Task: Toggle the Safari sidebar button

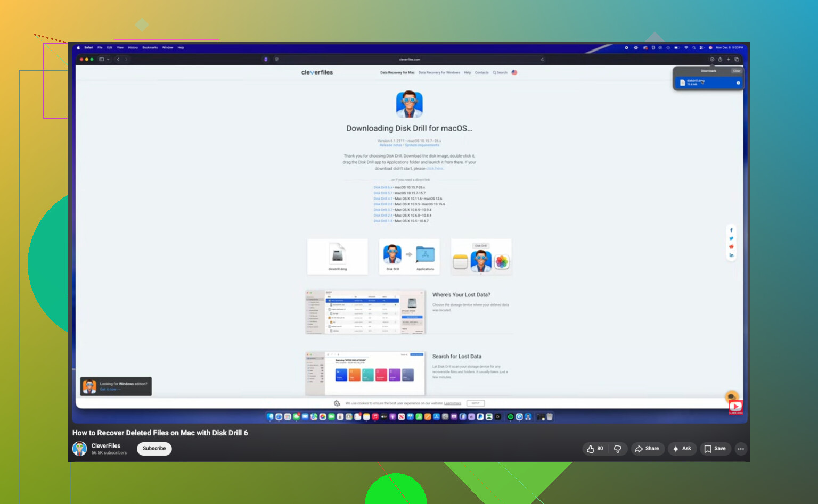Action: point(101,59)
